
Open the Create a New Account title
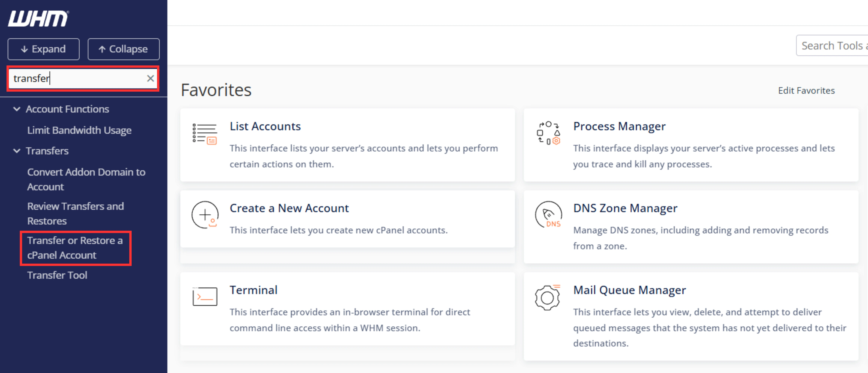pyautogui.click(x=289, y=208)
